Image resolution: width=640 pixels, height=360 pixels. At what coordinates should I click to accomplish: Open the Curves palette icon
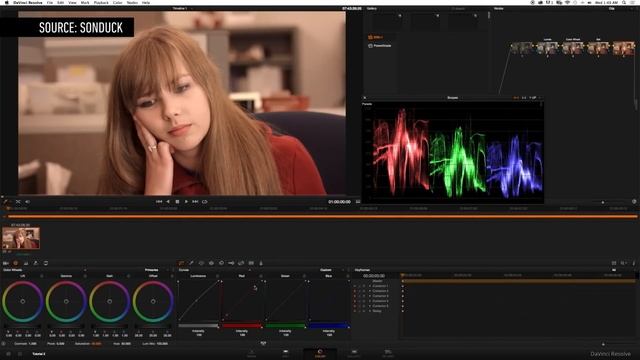[x=181, y=263]
